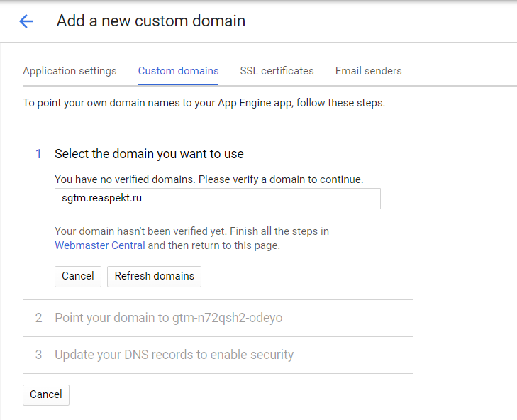517x420 pixels.
Task: Expand step 2 Point your domain
Action: coord(168,318)
